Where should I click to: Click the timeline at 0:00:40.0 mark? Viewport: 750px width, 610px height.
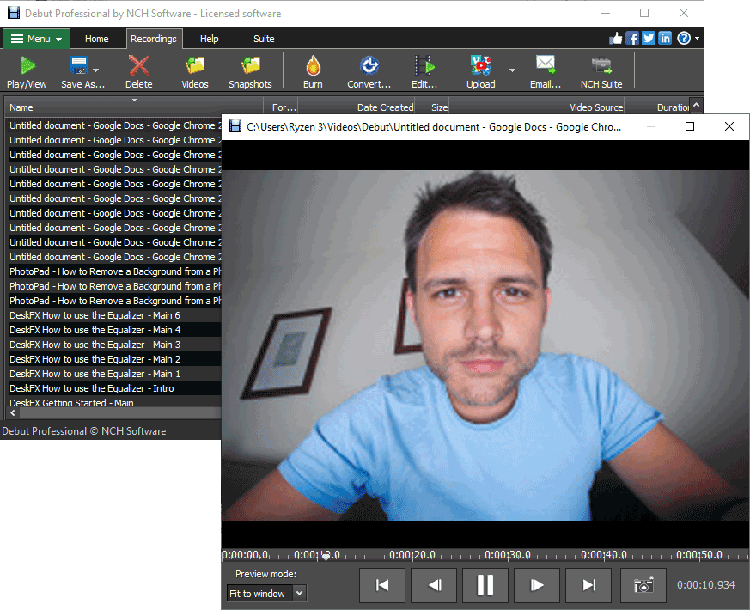pos(604,555)
